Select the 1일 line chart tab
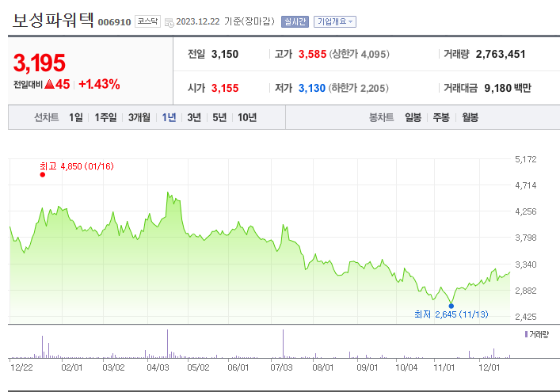This screenshot has width=560, height=392. pos(76,117)
